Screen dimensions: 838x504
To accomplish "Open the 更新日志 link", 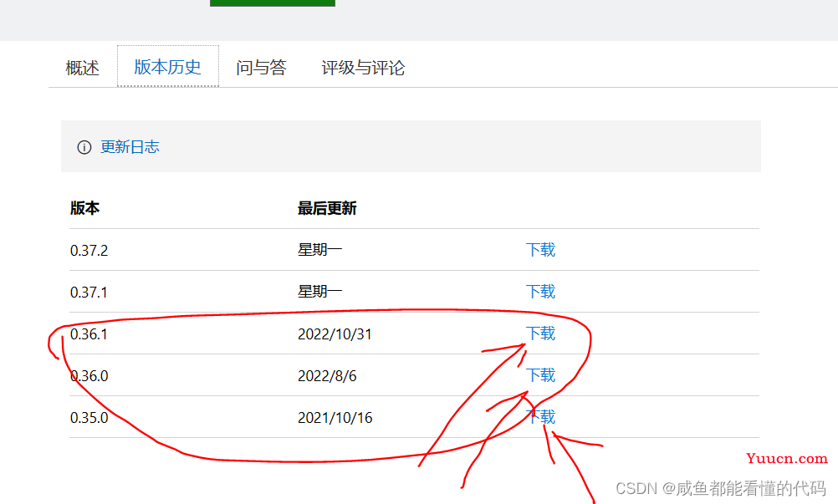I will [x=130, y=147].
